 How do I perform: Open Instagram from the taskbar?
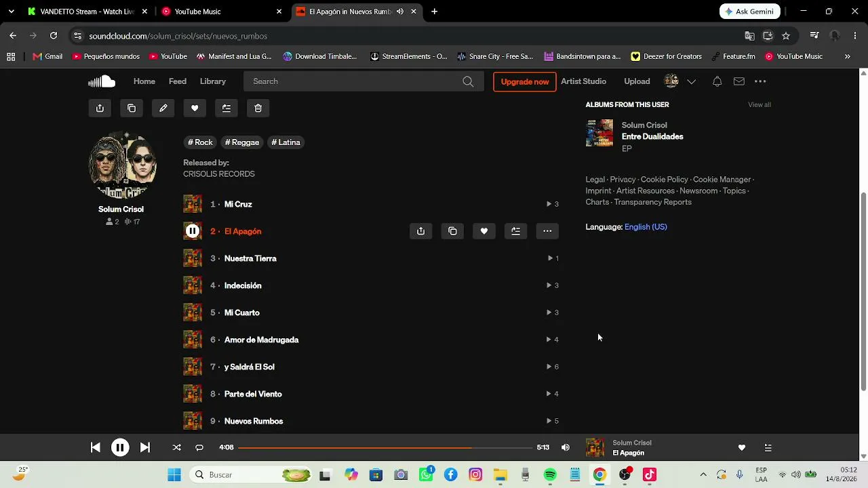click(475, 474)
